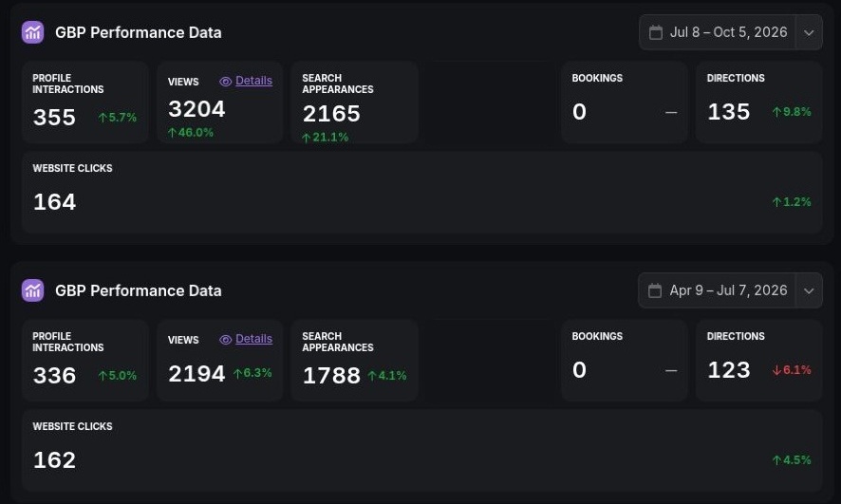Click eye icon next to Views 3204
The height and width of the screenshot is (504, 841).
coord(225,82)
